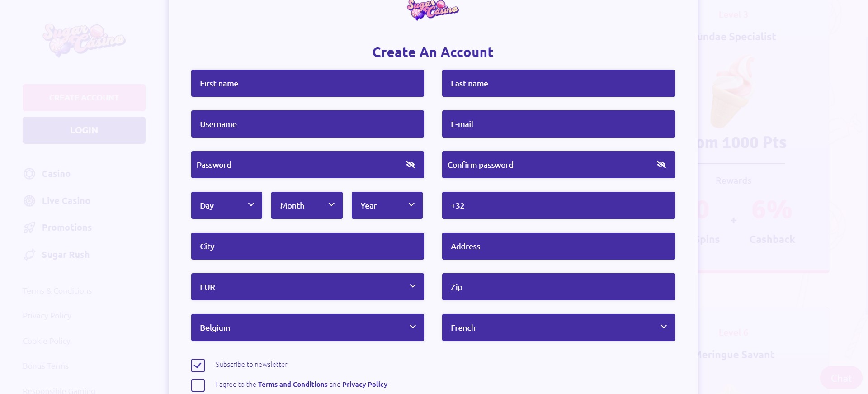This screenshot has width=868, height=394.
Task: Click the Sugar Rush candy icon
Action: coord(29,255)
